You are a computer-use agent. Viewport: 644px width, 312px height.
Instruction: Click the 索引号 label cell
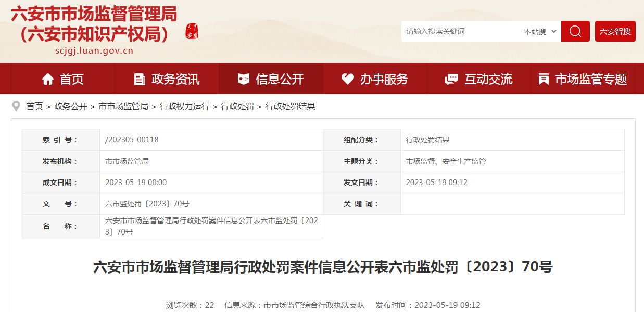point(61,140)
